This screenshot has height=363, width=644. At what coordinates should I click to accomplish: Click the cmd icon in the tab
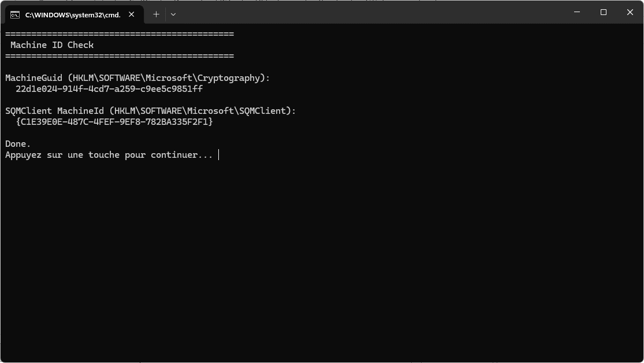[x=15, y=14]
